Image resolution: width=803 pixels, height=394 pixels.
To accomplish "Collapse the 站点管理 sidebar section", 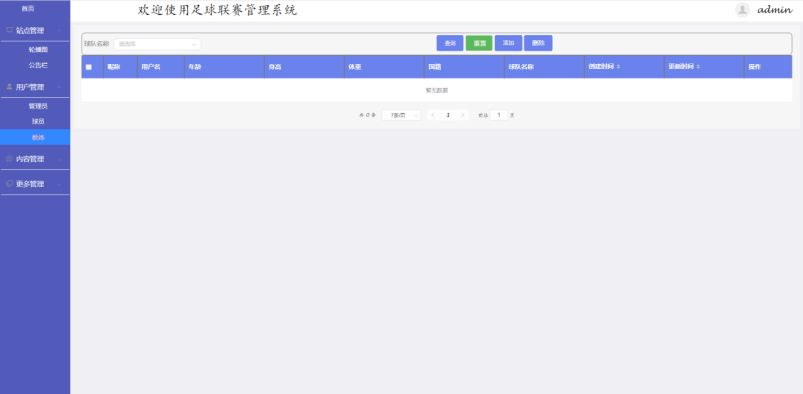I will pyautogui.click(x=35, y=30).
